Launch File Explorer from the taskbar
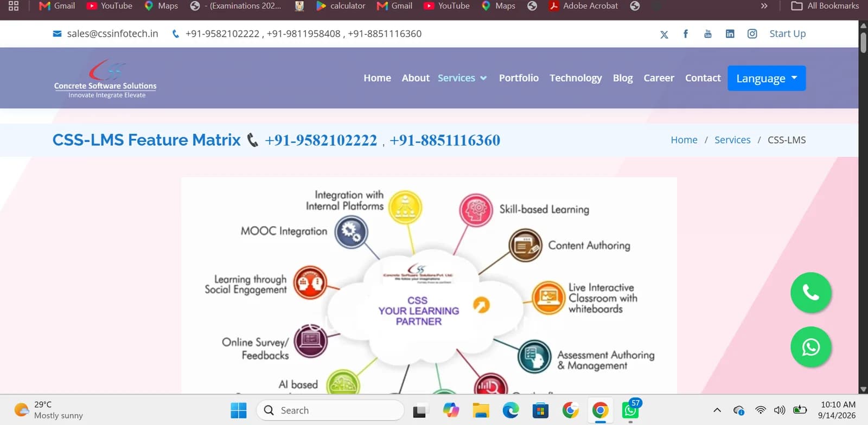This screenshot has width=868, height=425. tap(481, 410)
